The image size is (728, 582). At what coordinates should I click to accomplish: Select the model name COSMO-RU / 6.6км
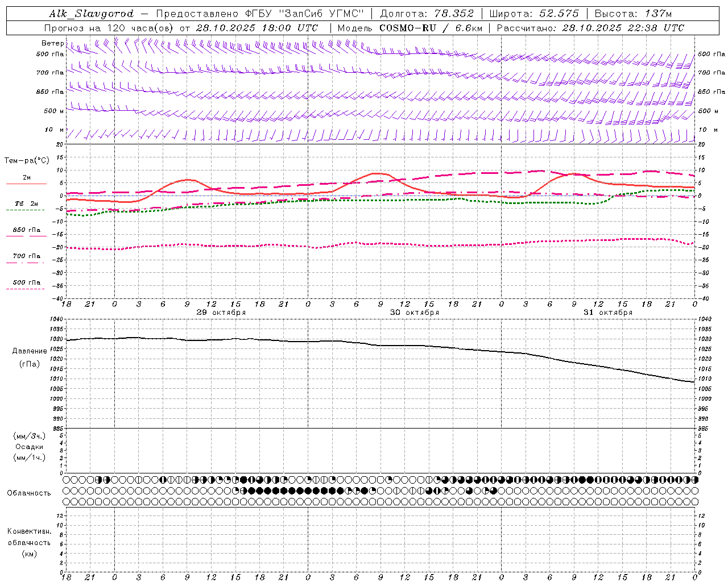point(431,28)
